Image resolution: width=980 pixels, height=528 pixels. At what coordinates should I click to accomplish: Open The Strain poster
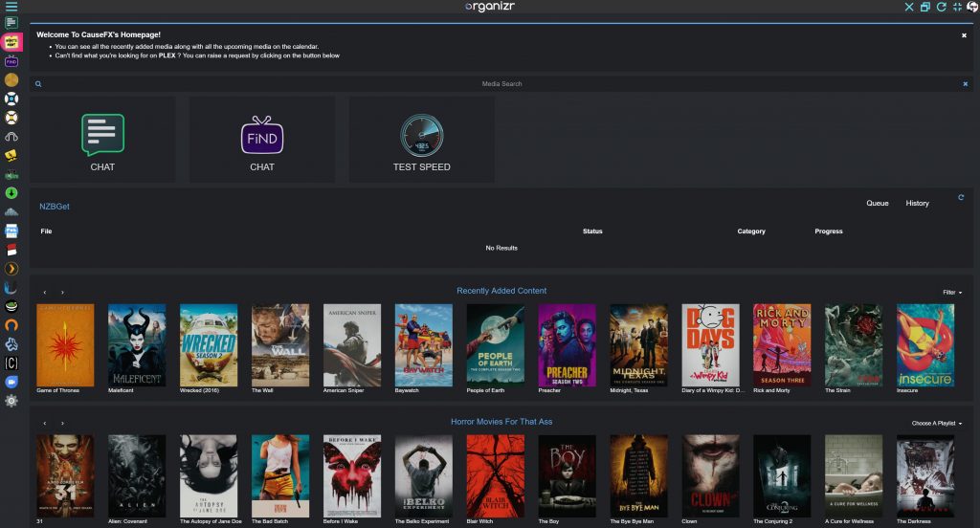tap(854, 345)
